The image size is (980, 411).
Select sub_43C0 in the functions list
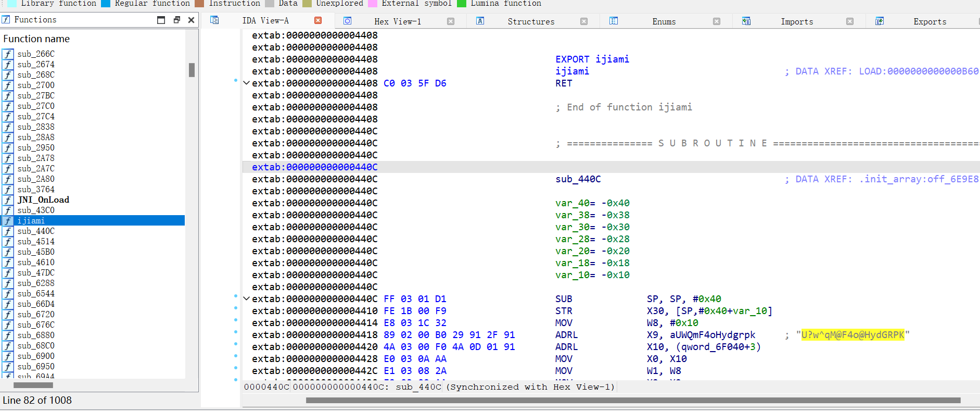pyautogui.click(x=36, y=210)
